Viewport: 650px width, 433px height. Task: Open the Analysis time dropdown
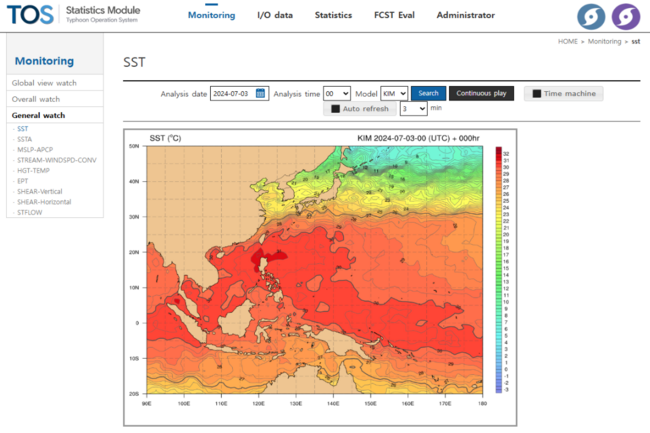[337, 94]
